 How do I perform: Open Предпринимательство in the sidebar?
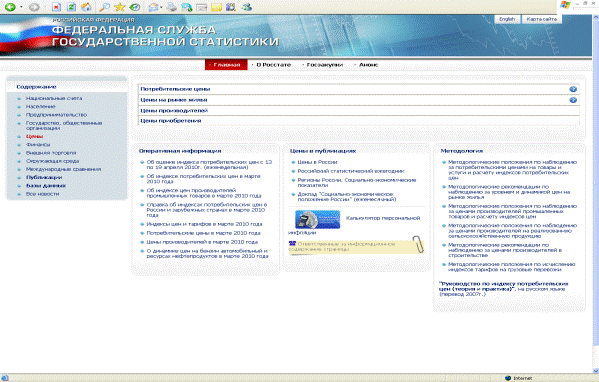coord(56,115)
